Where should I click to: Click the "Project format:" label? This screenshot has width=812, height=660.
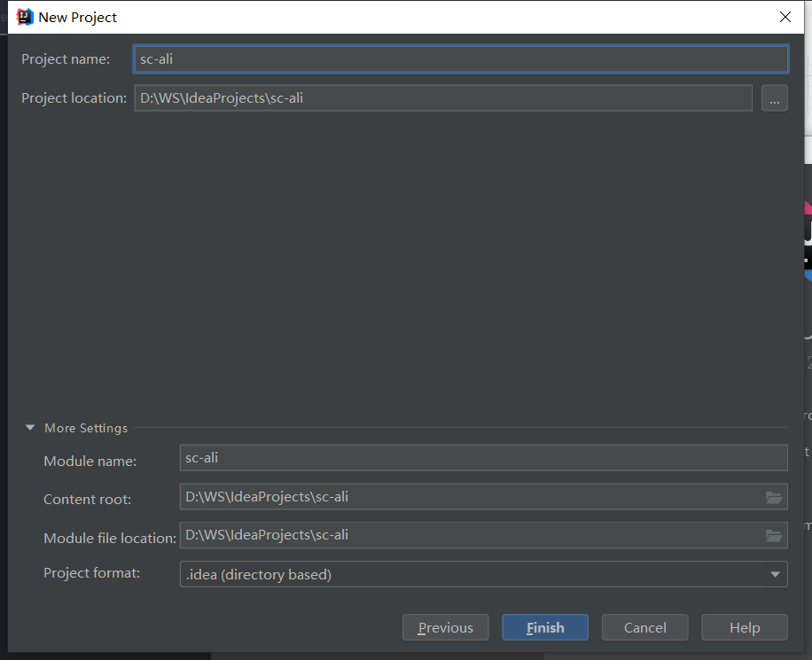pyautogui.click(x=92, y=573)
